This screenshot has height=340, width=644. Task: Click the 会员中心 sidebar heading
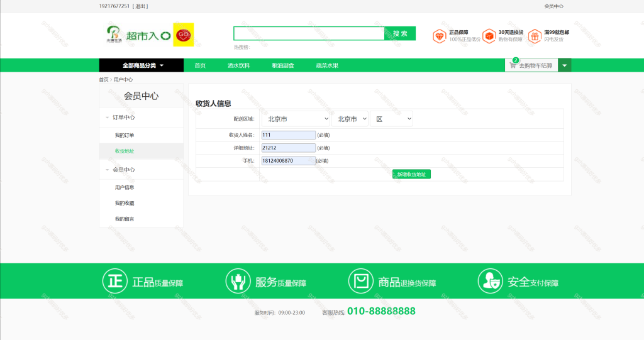coord(142,96)
